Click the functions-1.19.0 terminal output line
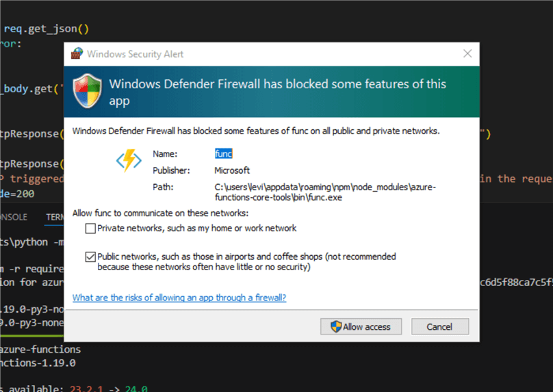This screenshot has height=392, width=553. point(38,363)
